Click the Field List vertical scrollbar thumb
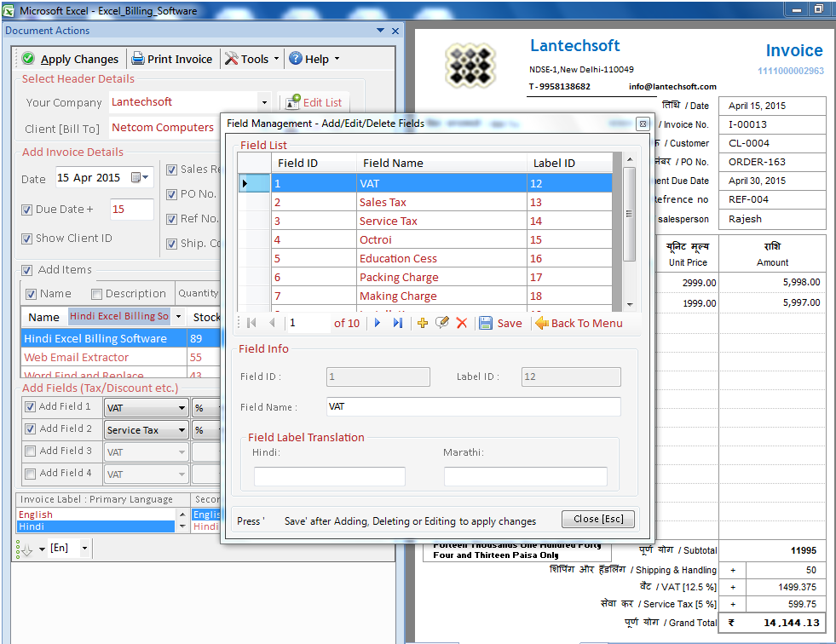This screenshot has height=644, width=836. tap(629, 215)
